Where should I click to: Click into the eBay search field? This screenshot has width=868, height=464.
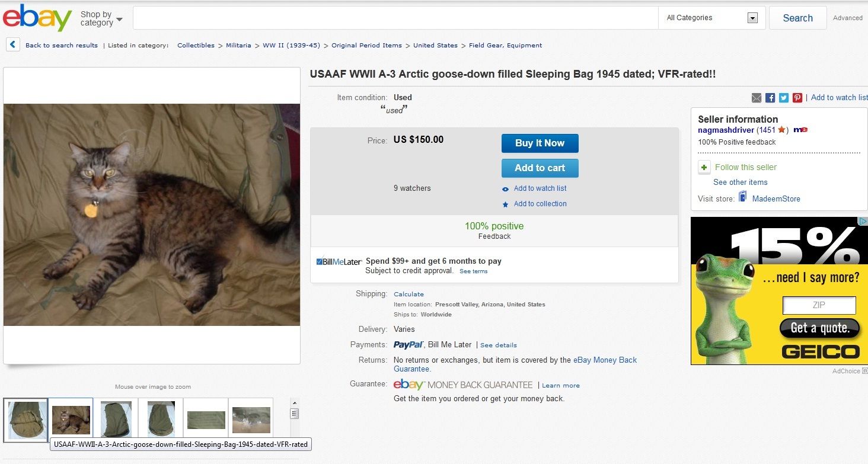(395, 18)
